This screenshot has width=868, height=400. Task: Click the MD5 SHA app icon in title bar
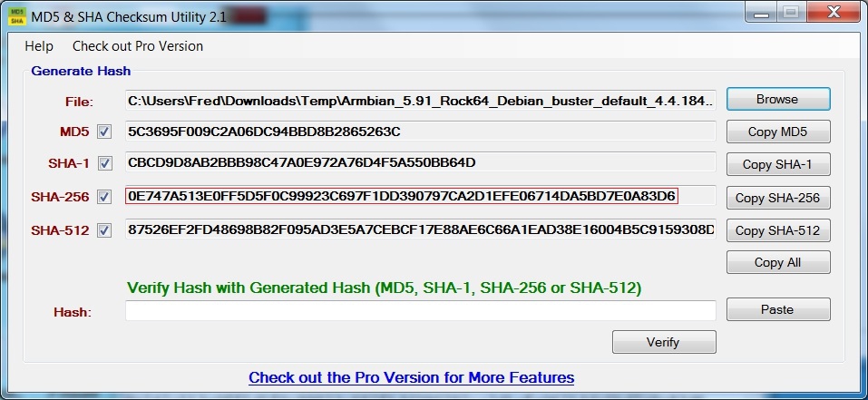[x=15, y=15]
